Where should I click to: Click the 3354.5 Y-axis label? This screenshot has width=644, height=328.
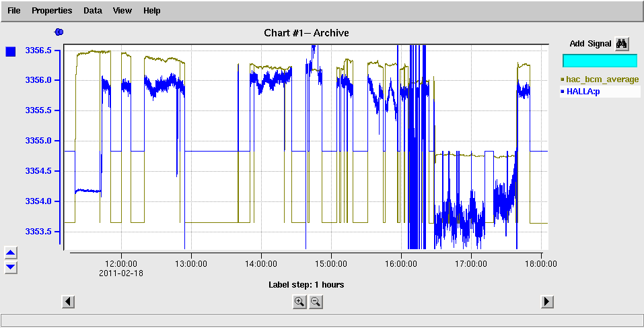38,171
